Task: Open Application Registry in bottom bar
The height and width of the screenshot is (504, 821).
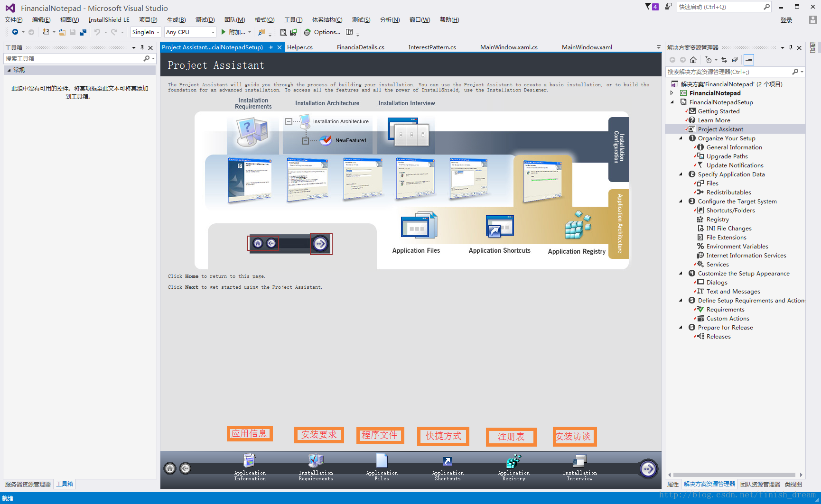Action: [x=513, y=467]
